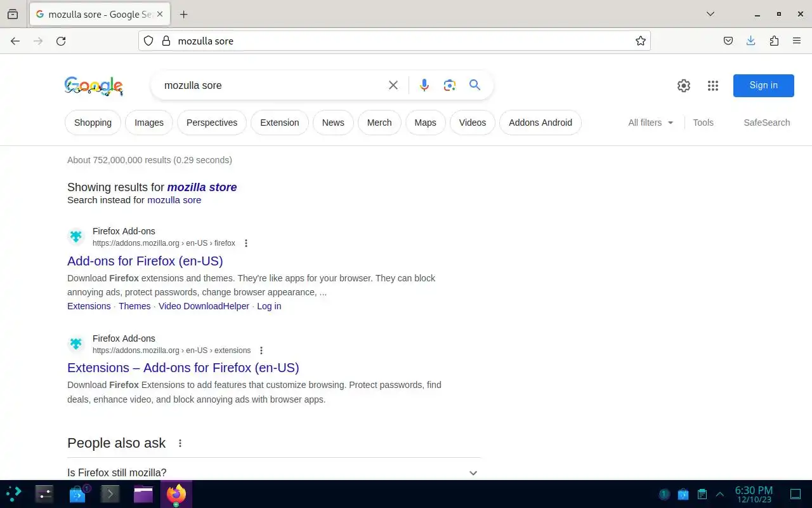
Task: Open the clipboard tray icon
Action: tap(702, 494)
